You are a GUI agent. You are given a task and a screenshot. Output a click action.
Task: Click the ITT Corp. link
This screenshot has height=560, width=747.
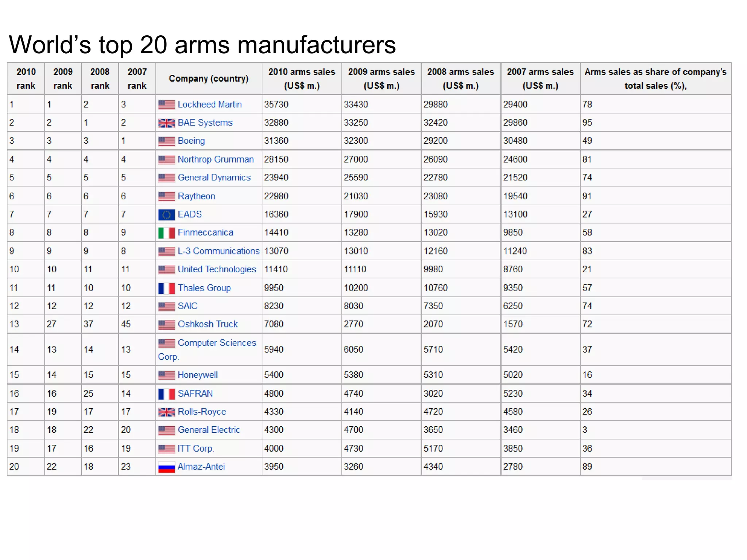[196, 448]
